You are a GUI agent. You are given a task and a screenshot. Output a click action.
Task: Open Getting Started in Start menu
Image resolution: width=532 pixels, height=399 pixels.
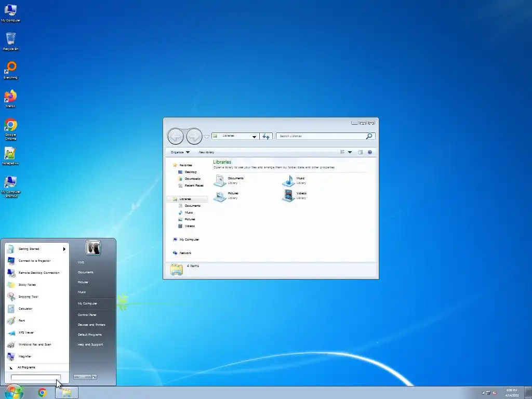[x=37, y=249]
